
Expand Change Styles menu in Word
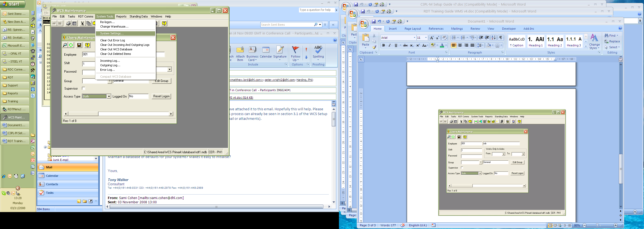coord(594,42)
